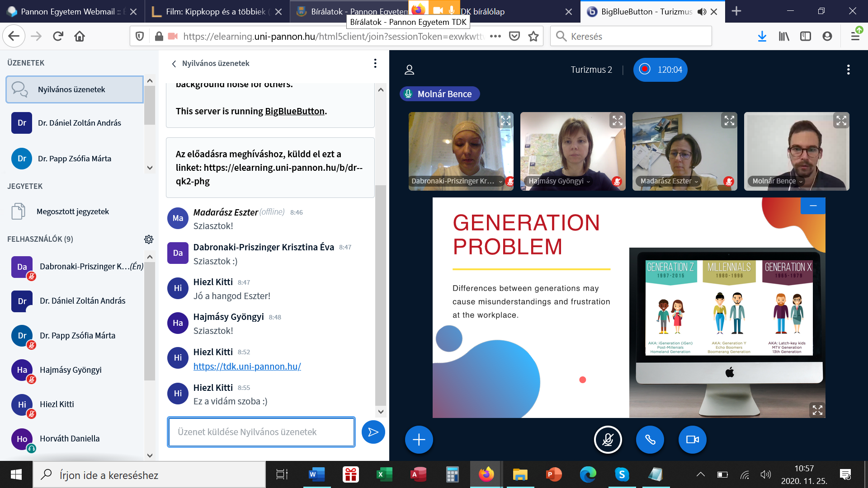Image resolution: width=868 pixels, height=488 pixels.
Task: Click the leave audio phone button
Action: (x=650, y=440)
